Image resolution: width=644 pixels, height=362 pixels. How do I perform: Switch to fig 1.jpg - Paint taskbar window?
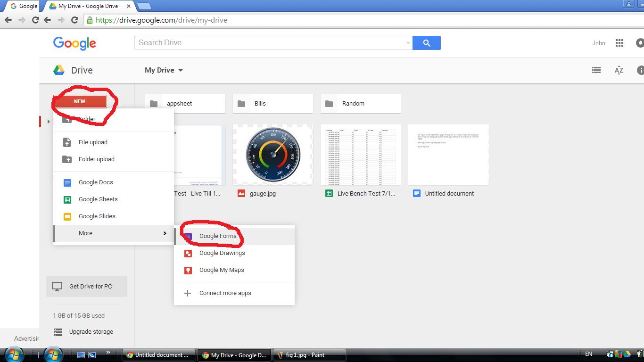click(x=310, y=355)
